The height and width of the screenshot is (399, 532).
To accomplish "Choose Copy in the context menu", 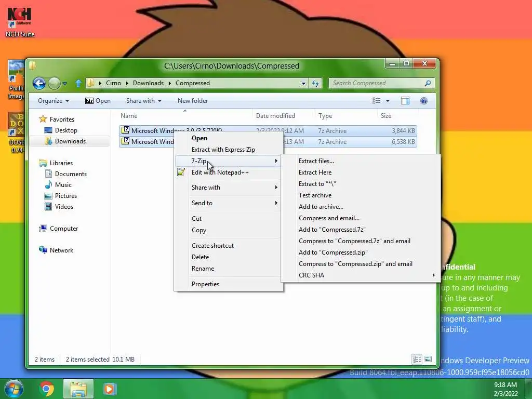I will (x=229, y=230).
